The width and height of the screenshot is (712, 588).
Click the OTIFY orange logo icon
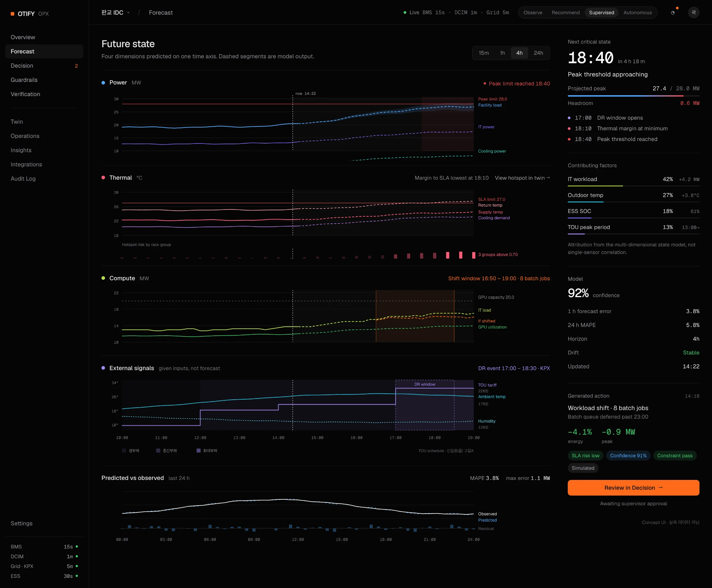[x=13, y=14]
